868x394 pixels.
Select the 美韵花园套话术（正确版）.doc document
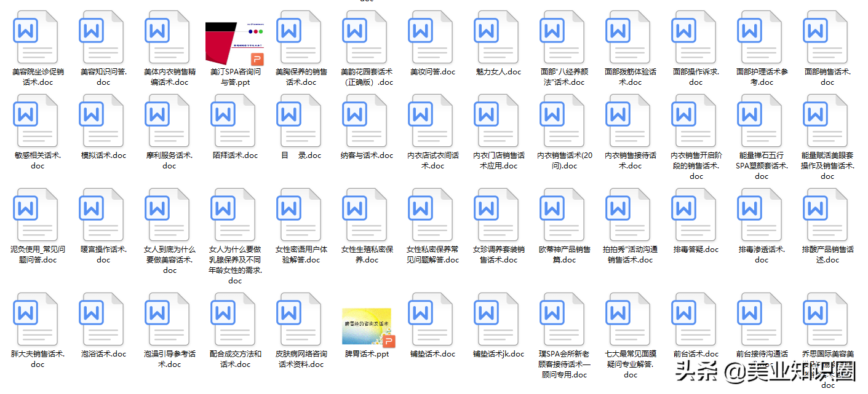pyautogui.click(x=365, y=37)
